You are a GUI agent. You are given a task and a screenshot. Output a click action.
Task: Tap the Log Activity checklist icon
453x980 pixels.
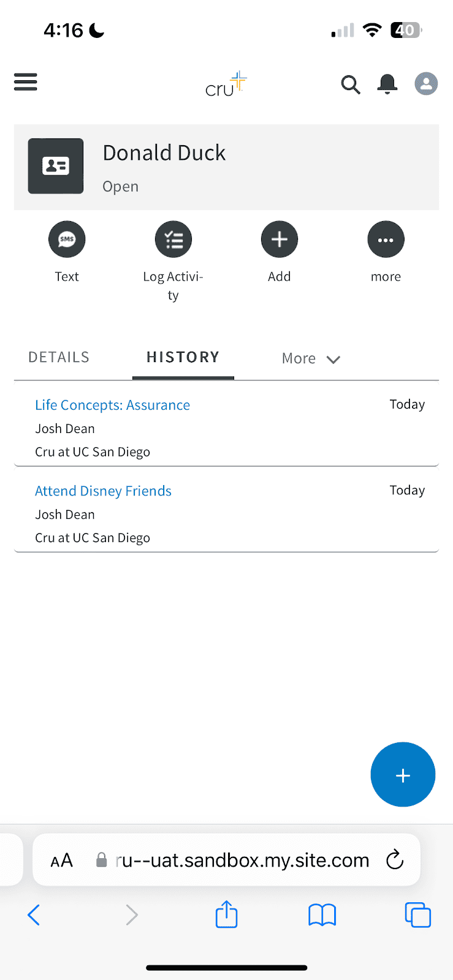(x=173, y=239)
